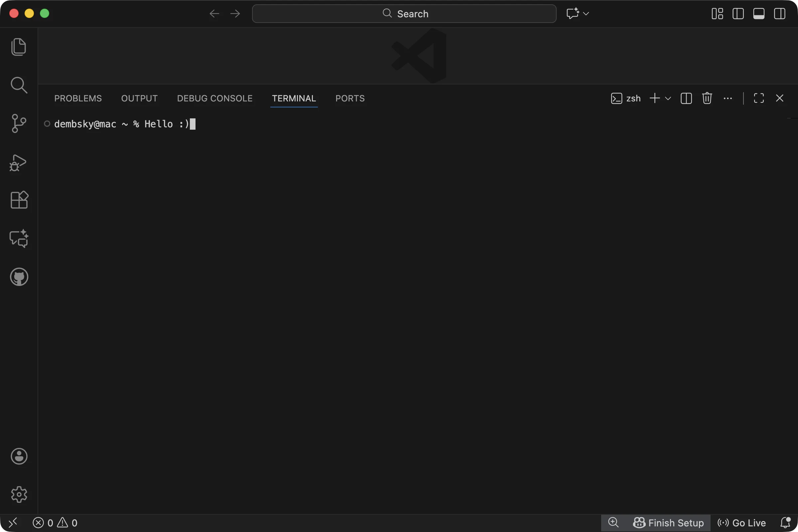Open the Explorer view
The width and height of the screenshot is (798, 532).
pos(19,47)
